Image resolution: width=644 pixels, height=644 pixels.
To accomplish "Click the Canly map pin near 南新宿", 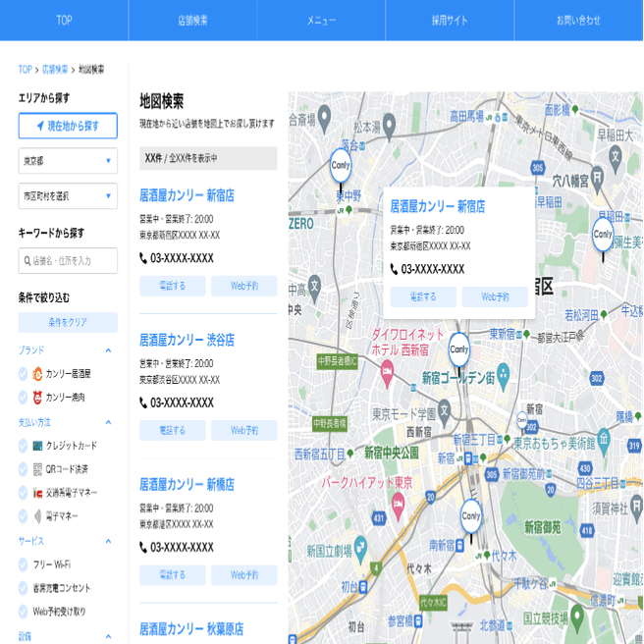I will (x=470, y=516).
